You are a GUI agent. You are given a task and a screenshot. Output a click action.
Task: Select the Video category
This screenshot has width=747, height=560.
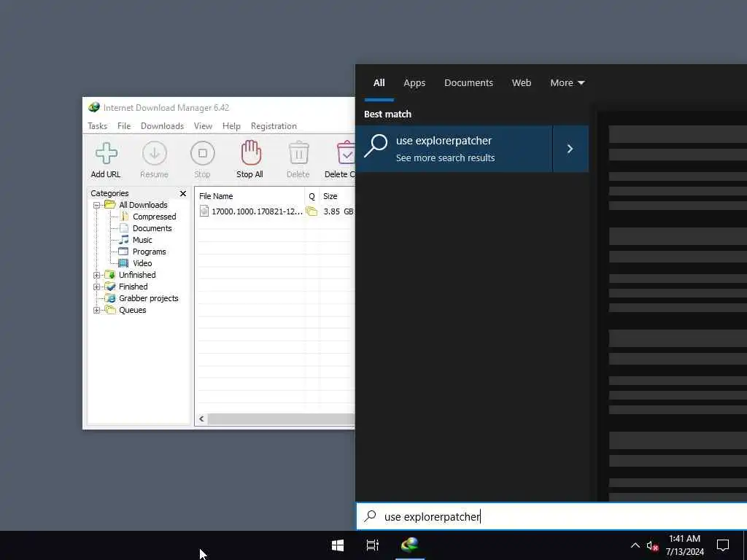click(142, 263)
